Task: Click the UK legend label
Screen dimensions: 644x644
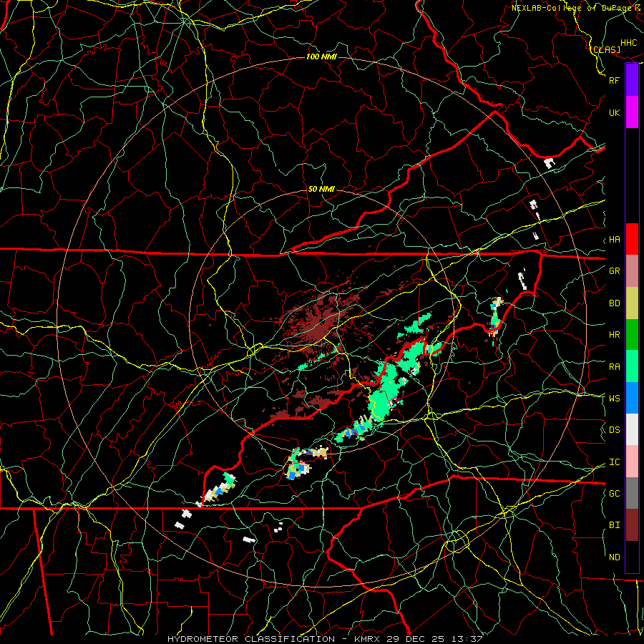Action: 614,112
